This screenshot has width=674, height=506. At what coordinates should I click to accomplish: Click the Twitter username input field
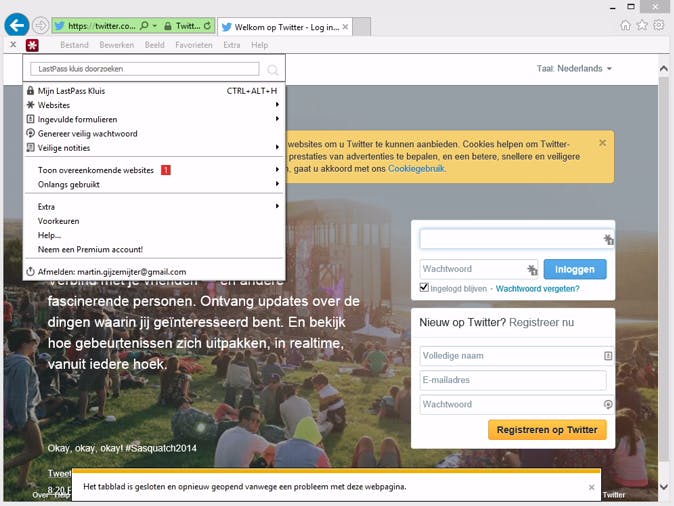point(517,239)
